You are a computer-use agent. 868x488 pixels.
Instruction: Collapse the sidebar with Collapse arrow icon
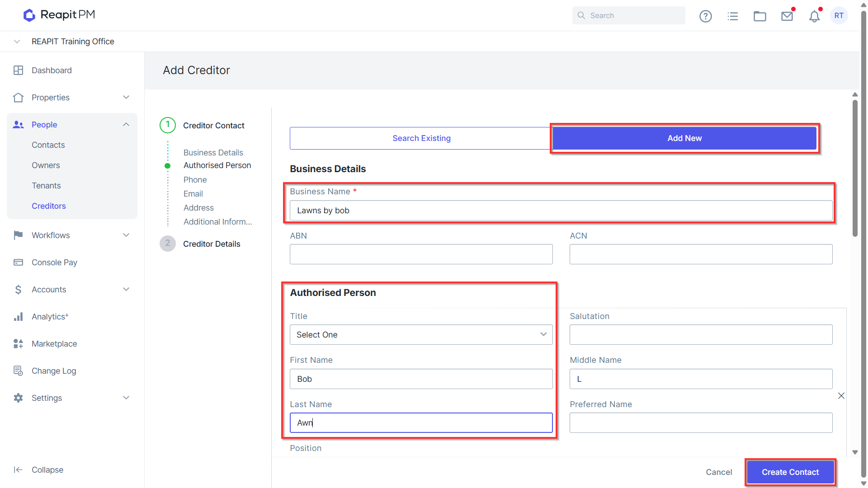click(18, 470)
